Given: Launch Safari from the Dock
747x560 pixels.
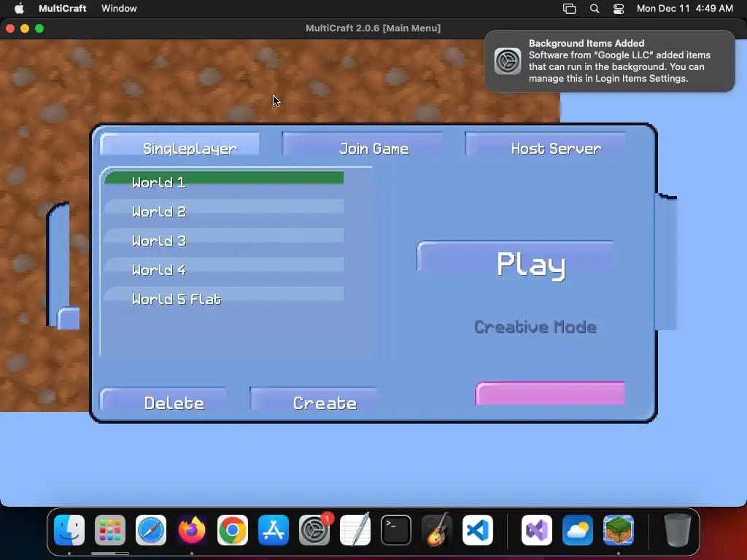Looking at the screenshot, I should [151, 530].
